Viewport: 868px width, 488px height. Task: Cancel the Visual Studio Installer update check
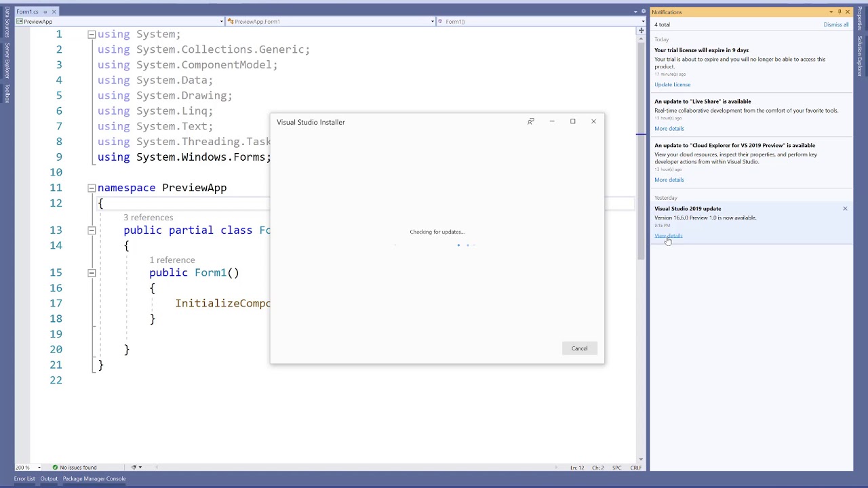[x=579, y=348]
